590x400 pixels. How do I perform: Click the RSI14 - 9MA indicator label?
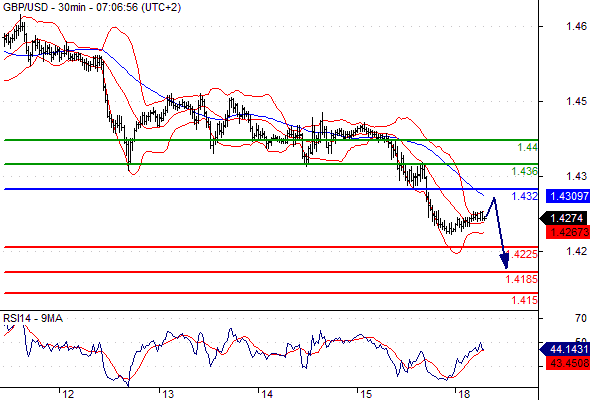(x=33, y=318)
